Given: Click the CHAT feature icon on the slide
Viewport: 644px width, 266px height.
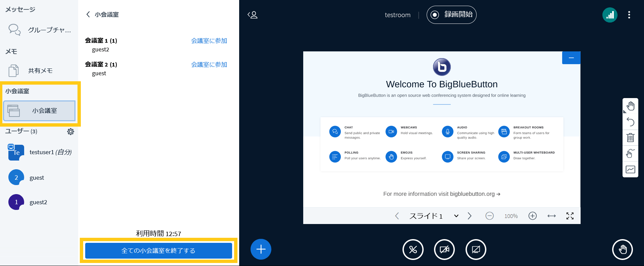Looking at the screenshot, I should [335, 132].
